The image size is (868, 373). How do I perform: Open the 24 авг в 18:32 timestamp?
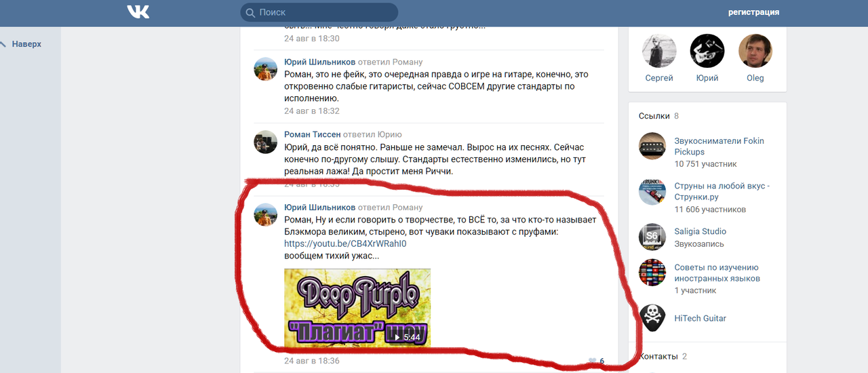[x=312, y=111]
